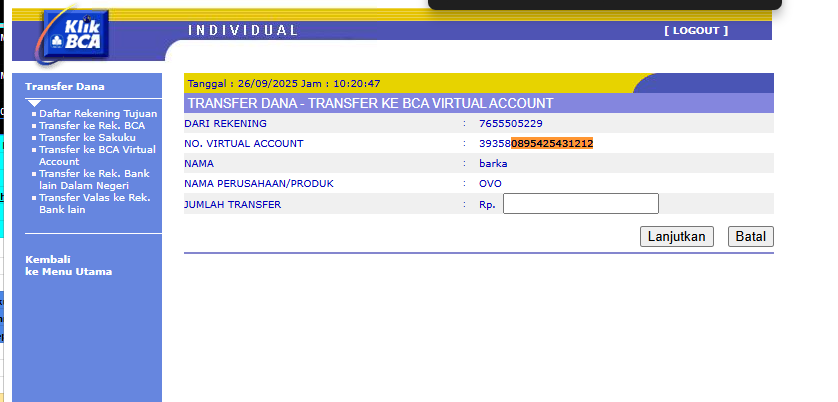The height and width of the screenshot is (402, 838).
Task: Open Transfer Valas ke Rek. Bank lain
Action: [x=95, y=204]
